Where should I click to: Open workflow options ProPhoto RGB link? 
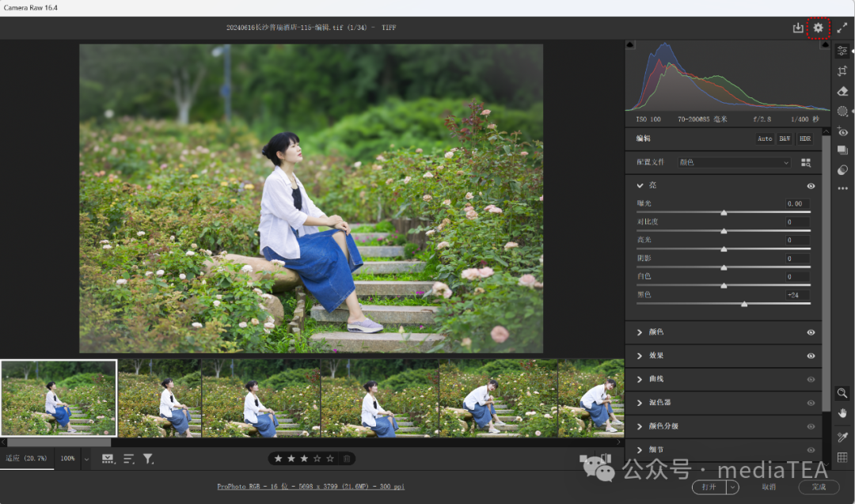click(x=311, y=487)
